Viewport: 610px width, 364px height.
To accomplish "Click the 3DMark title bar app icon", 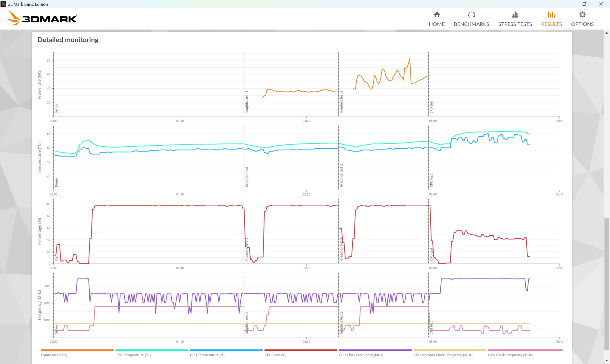I will coord(3,4).
